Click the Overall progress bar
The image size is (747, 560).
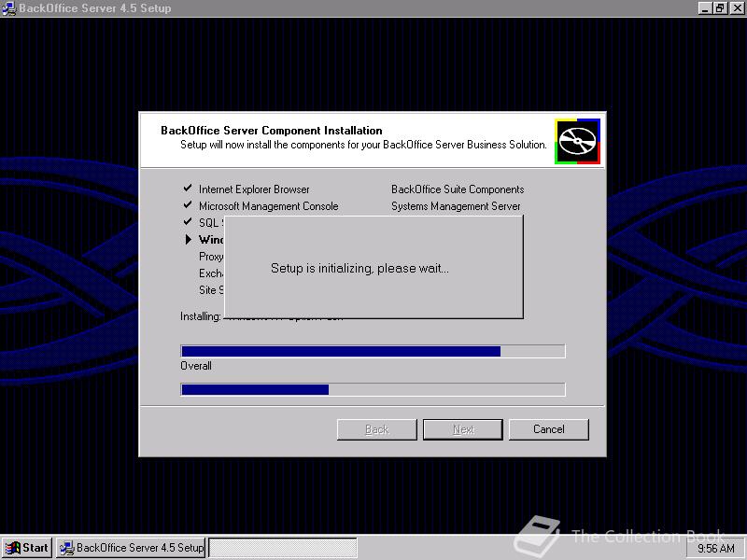(x=373, y=389)
